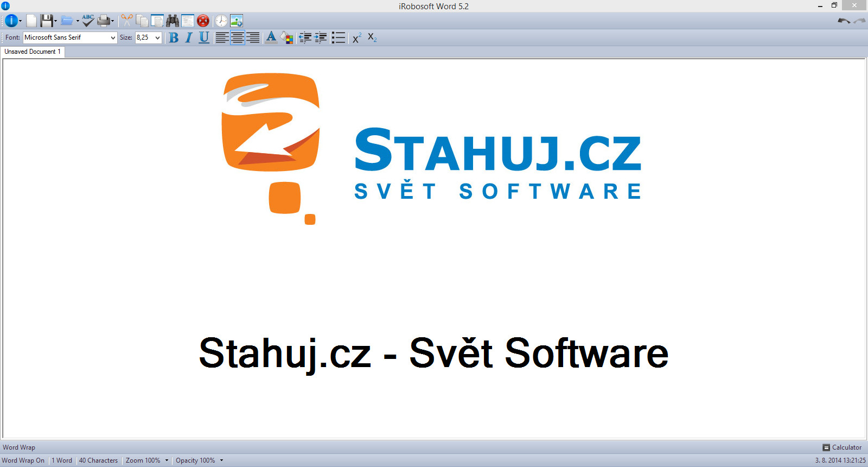
Task: Insert date and time with the clock icon
Action: (x=221, y=21)
